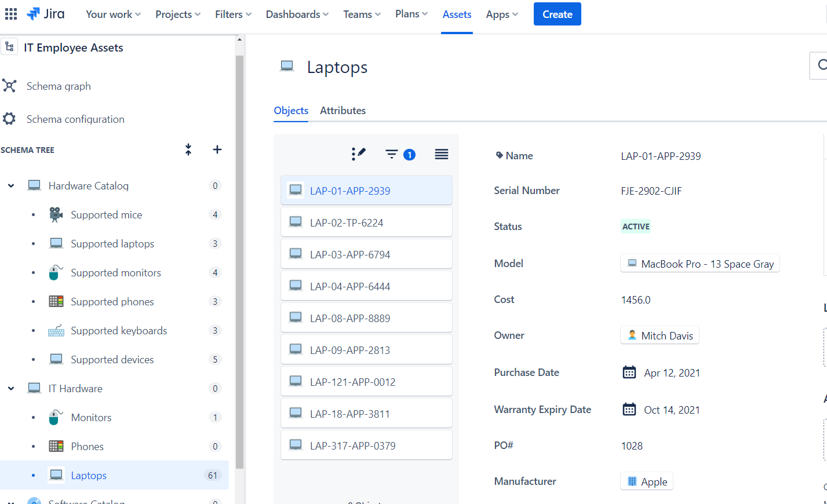The width and height of the screenshot is (827, 504).
Task: Click the Create button
Action: tap(557, 13)
